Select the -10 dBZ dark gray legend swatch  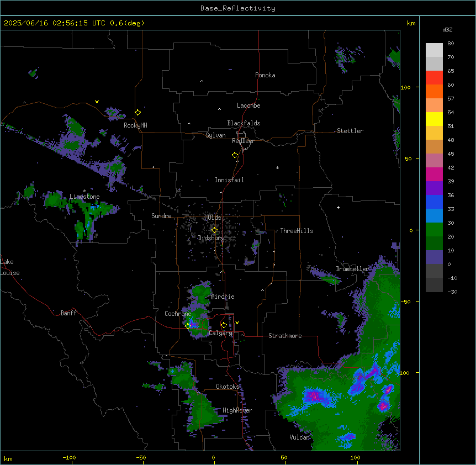(x=434, y=285)
